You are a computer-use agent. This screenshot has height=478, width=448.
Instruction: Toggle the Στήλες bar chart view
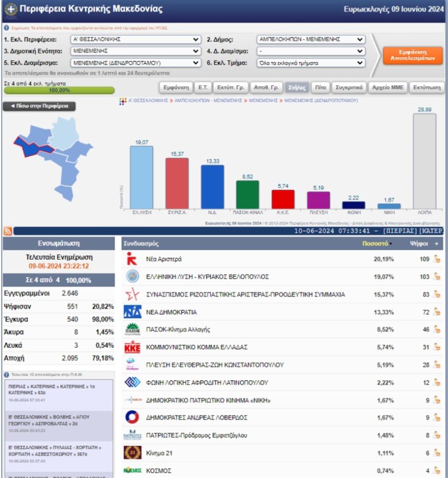click(x=297, y=87)
